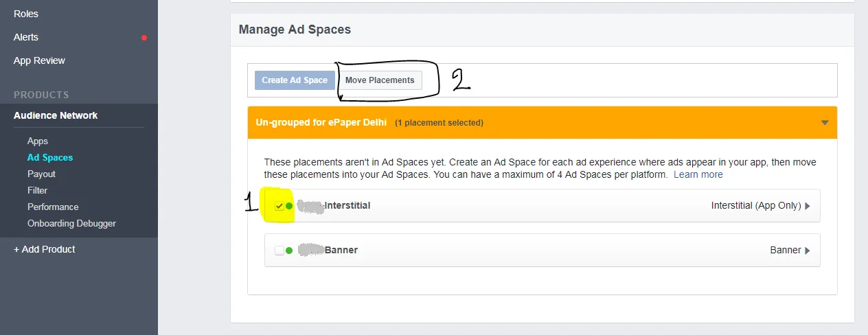Expand the Banner placement arrow
This screenshot has width=868, height=335.
click(x=808, y=251)
